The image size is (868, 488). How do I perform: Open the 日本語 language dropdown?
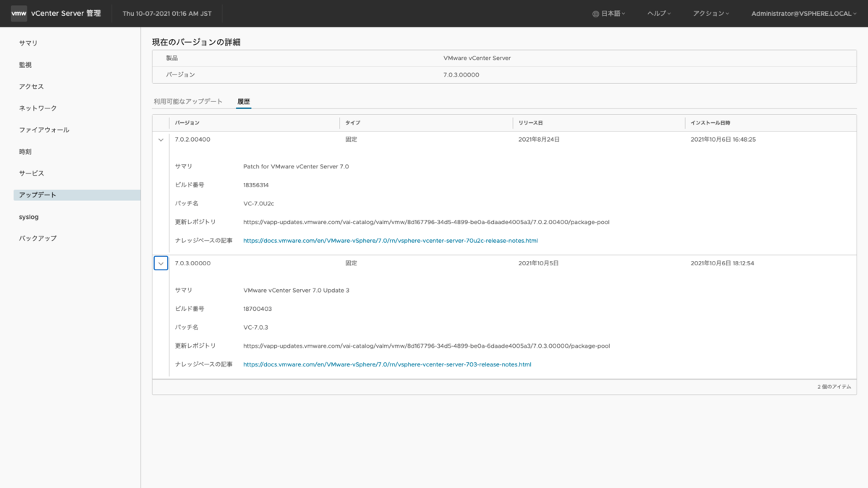609,14
